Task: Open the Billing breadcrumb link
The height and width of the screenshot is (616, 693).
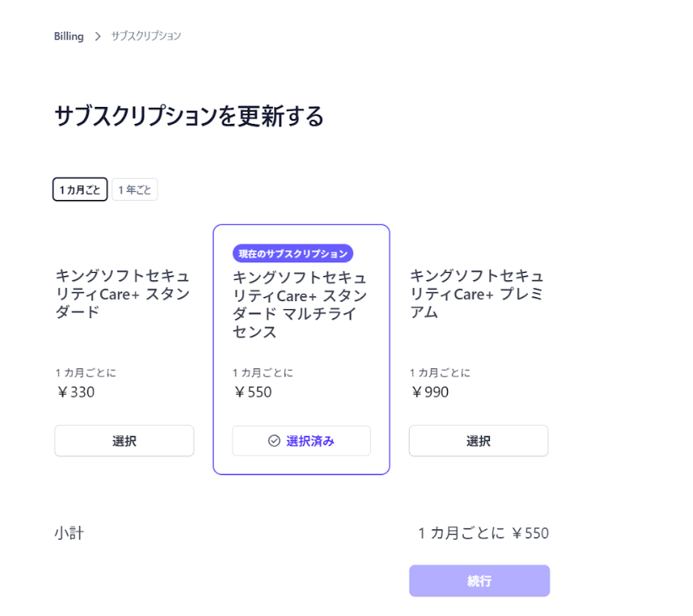Action: pyautogui.click(x=69, y=36)
